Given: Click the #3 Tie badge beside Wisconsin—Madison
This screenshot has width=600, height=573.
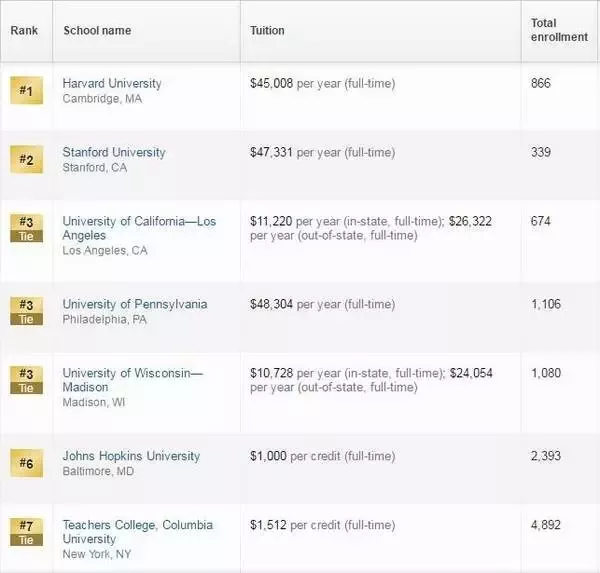Looking at the screenshot, I should click(26, 380).
